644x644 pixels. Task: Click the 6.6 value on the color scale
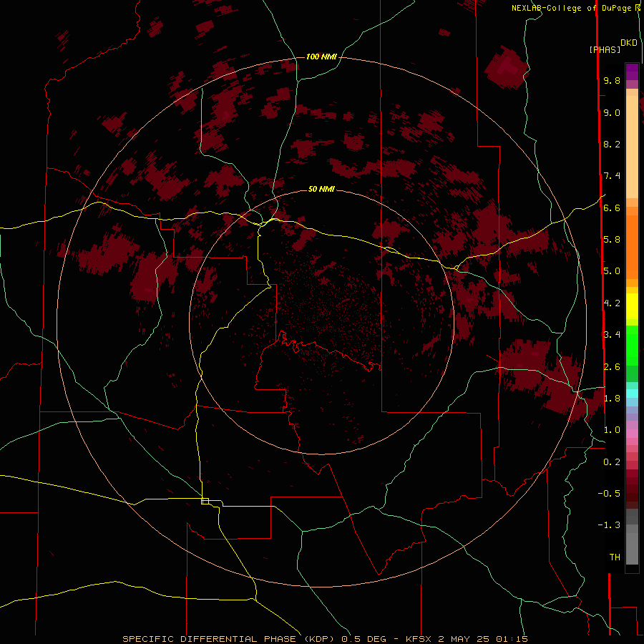click(612, 208)
